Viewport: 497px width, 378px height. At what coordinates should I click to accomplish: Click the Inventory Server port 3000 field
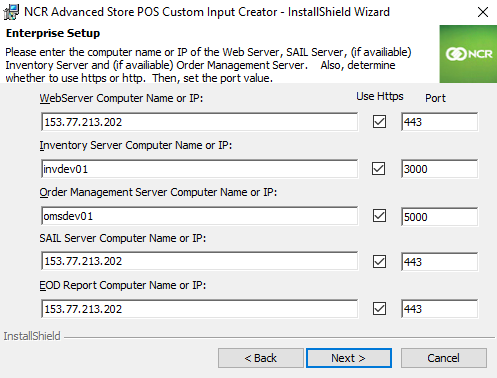point(440,169)
